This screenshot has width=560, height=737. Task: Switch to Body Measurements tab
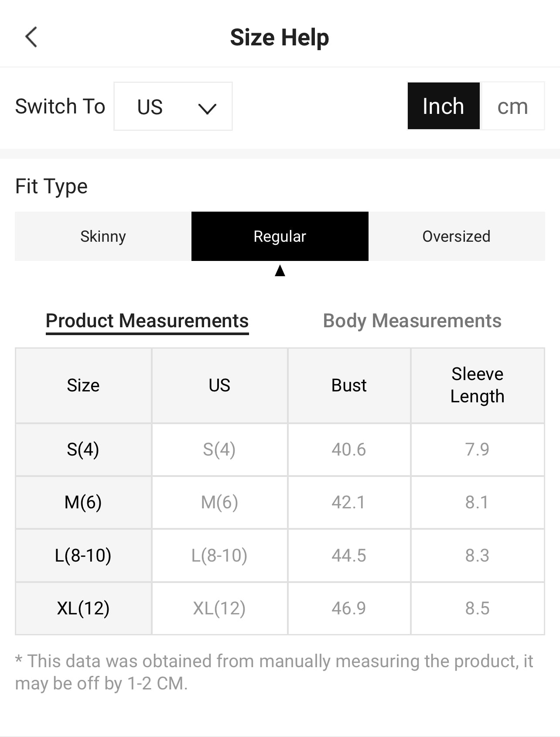[x=412, y=321]
